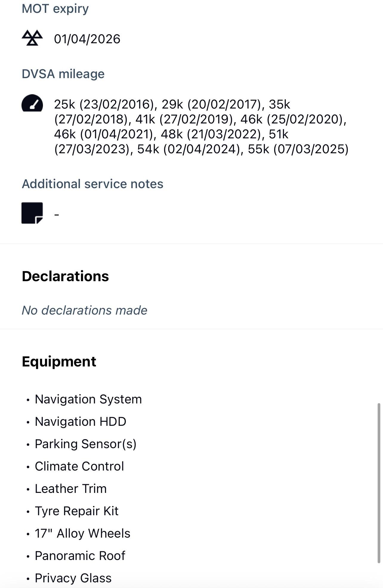
Task: Click the Equipment heading
Action: click(59, 362)
